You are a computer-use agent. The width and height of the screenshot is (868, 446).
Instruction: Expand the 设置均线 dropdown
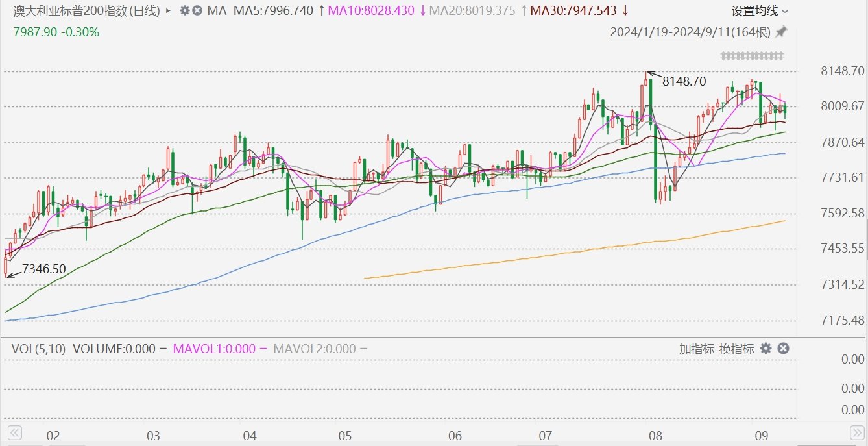tap(760, 11)
